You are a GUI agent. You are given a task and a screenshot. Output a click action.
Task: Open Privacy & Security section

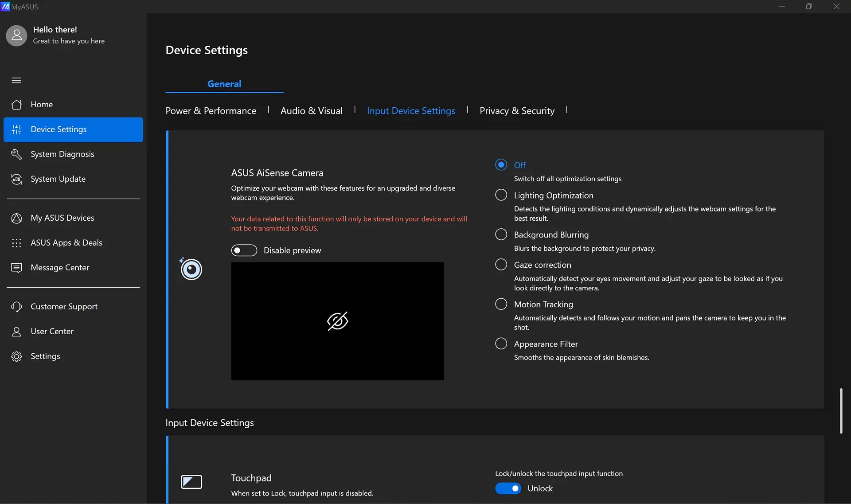517,111
